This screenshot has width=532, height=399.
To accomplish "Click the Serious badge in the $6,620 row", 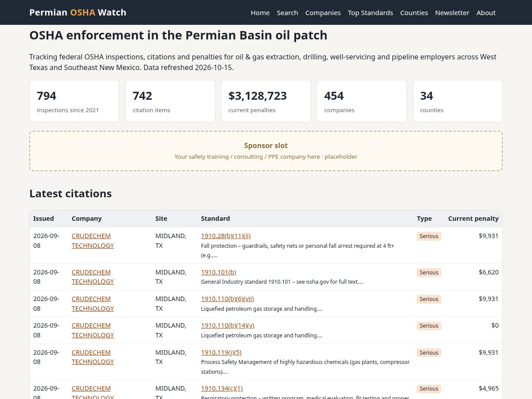I will coord(429,272).
